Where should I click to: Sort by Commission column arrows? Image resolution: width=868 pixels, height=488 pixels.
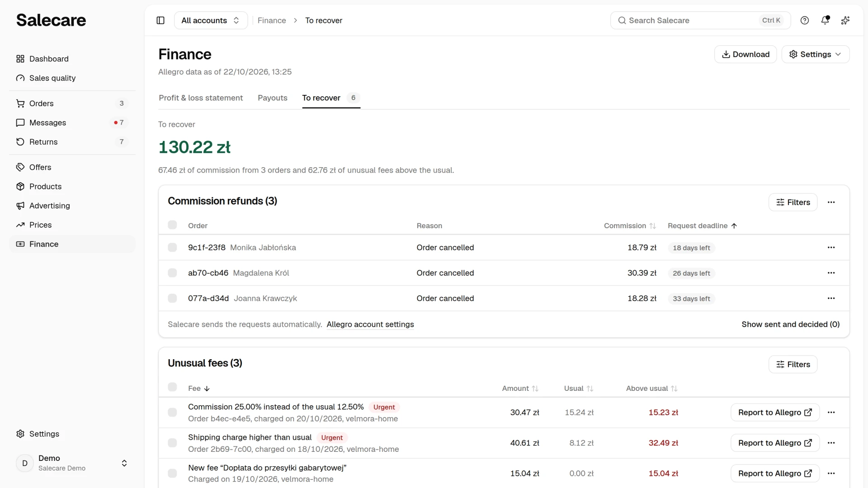[x=652, y=226]
